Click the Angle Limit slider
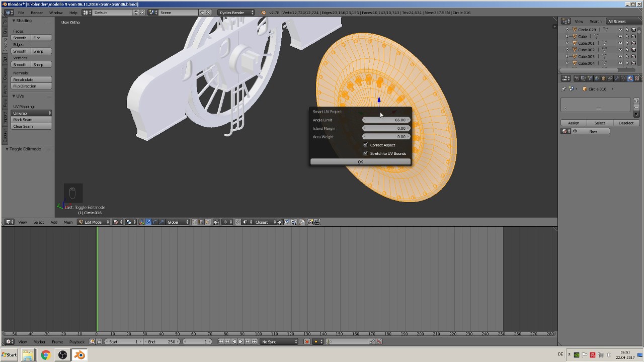This screenshot has width=644, height=362. click(x=386, y=120)
